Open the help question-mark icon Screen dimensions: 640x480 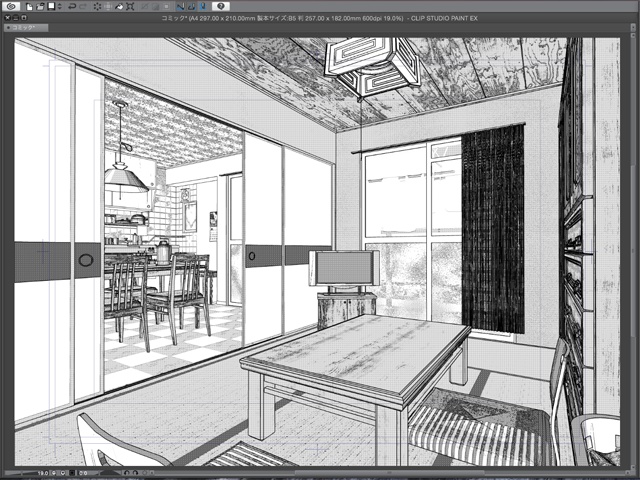click(221, 6)
